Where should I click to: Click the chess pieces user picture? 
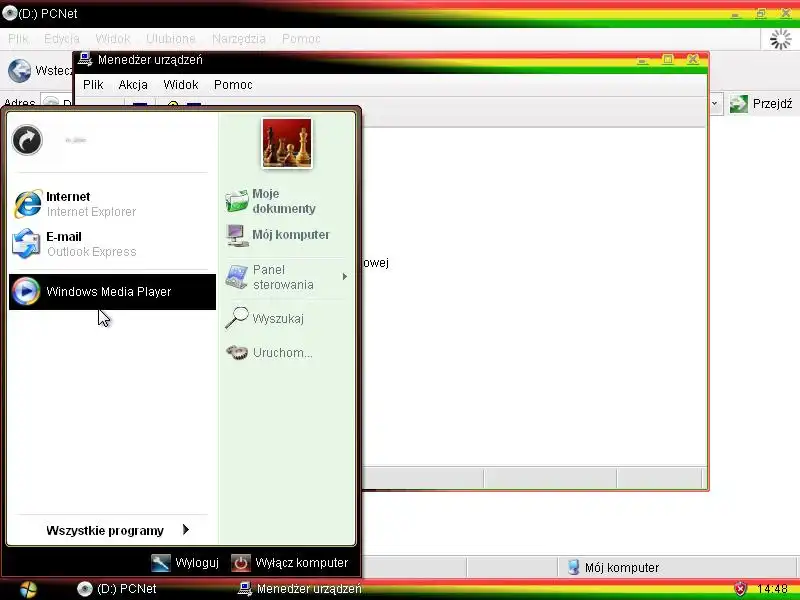click(287, 143)
